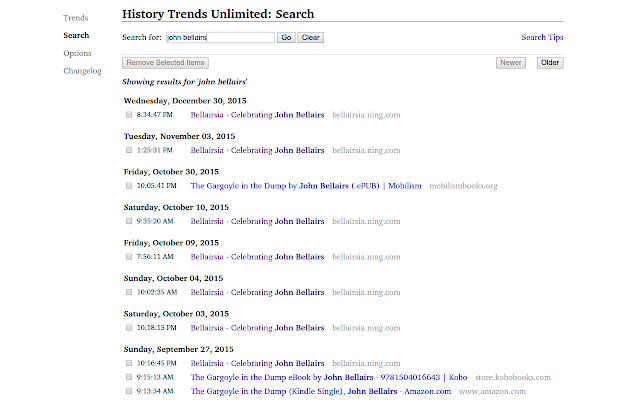Open the Search Tips link
Screen dimensions: 640x400
[542, 37]
